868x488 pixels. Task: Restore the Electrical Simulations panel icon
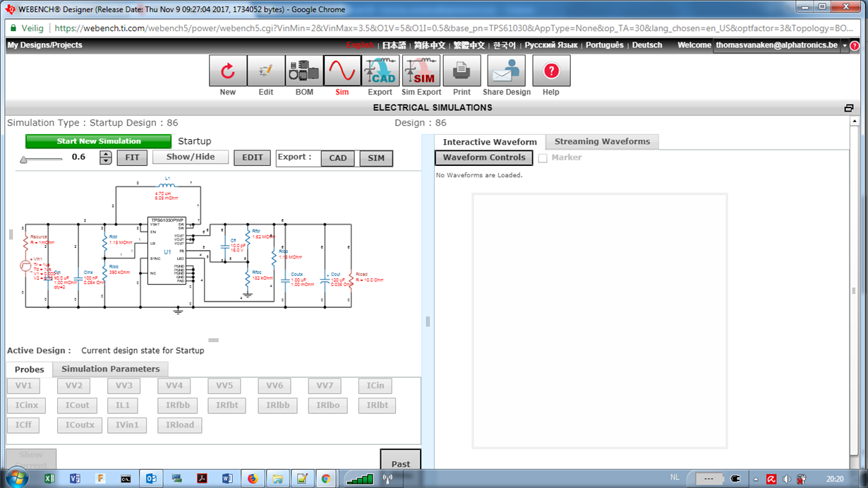848,108
